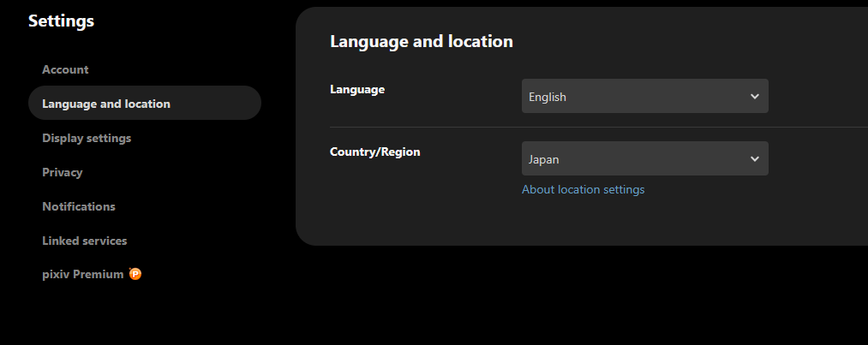Open the About location settings link
The height and width of the screenshot is (345, 868).
pyautogui.click(x=583, y=189)
